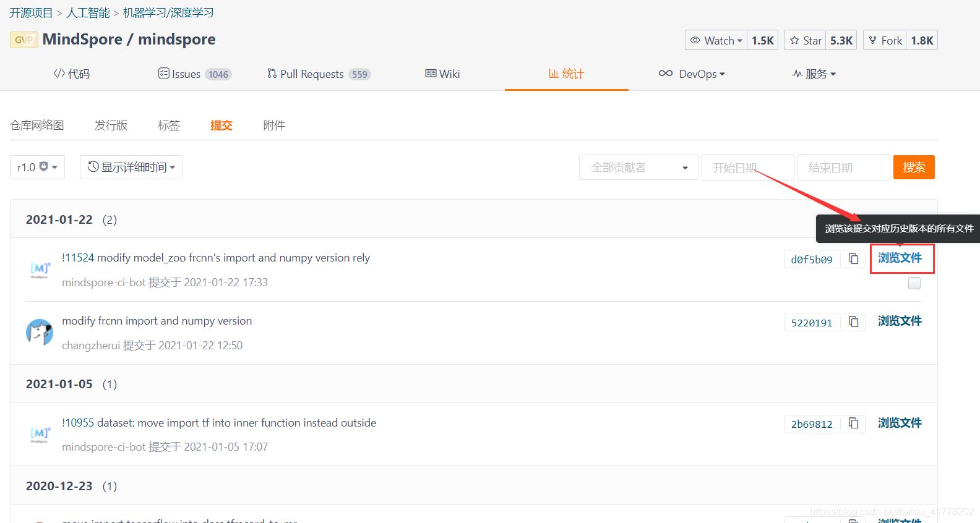Viewport: 980px width, 523px height.
Task: Open changzherui's avatar
Action: (40, 333)
